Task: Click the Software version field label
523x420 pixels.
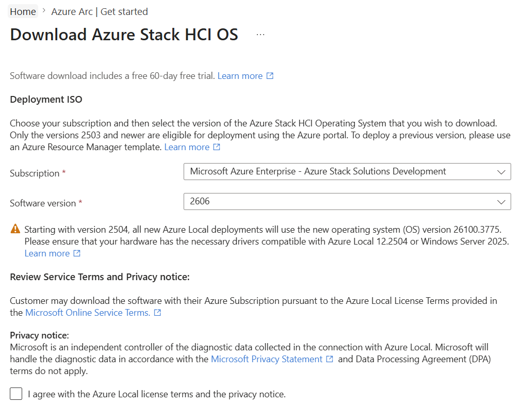Action: coord(43,203)
